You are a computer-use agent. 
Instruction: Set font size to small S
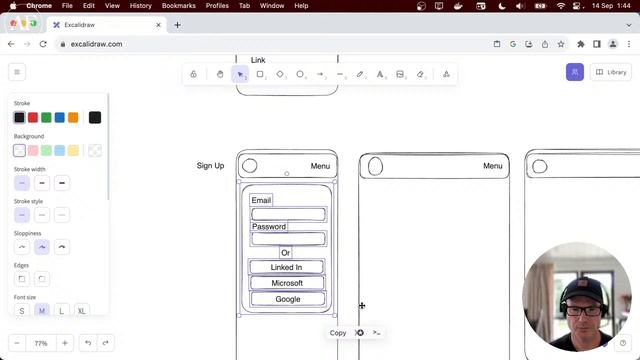22,310
